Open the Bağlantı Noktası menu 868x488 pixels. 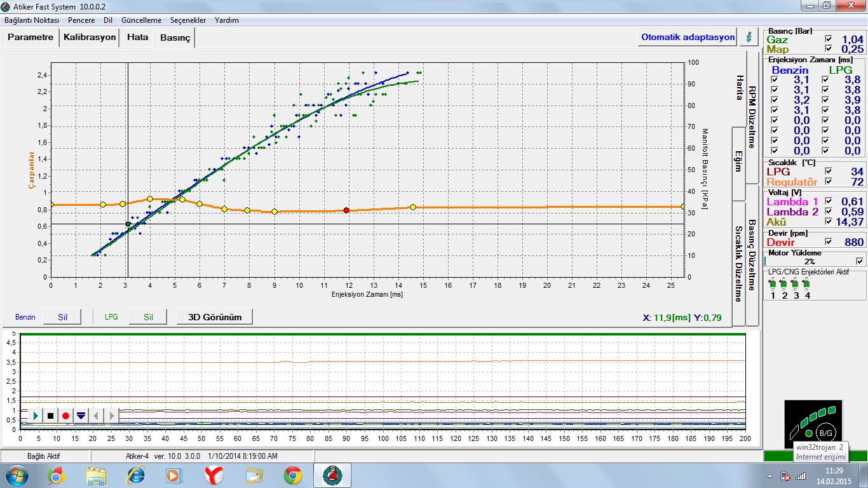click(32, 20)
